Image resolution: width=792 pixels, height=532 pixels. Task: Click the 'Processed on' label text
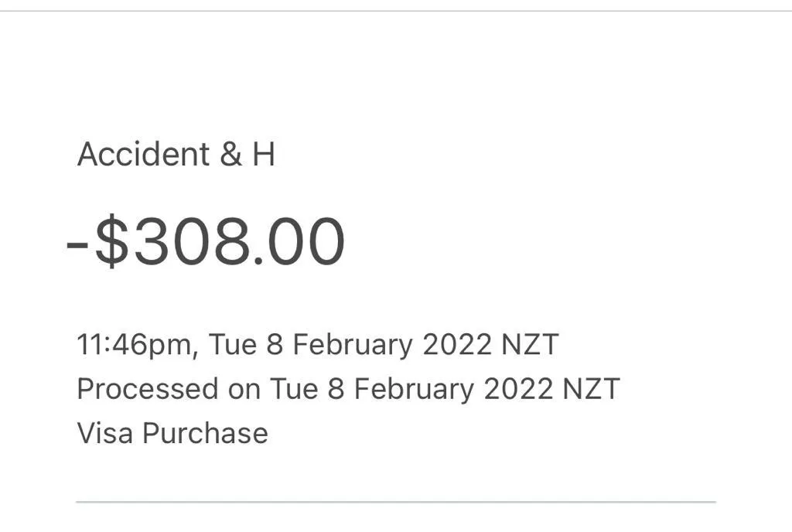coord(169,389)
